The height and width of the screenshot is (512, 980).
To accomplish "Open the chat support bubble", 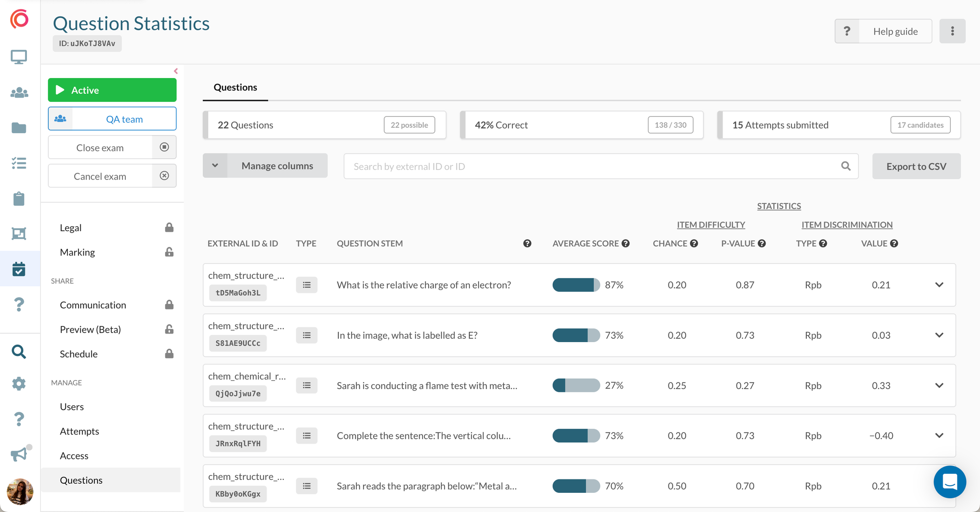I will [x=949, y=482].
